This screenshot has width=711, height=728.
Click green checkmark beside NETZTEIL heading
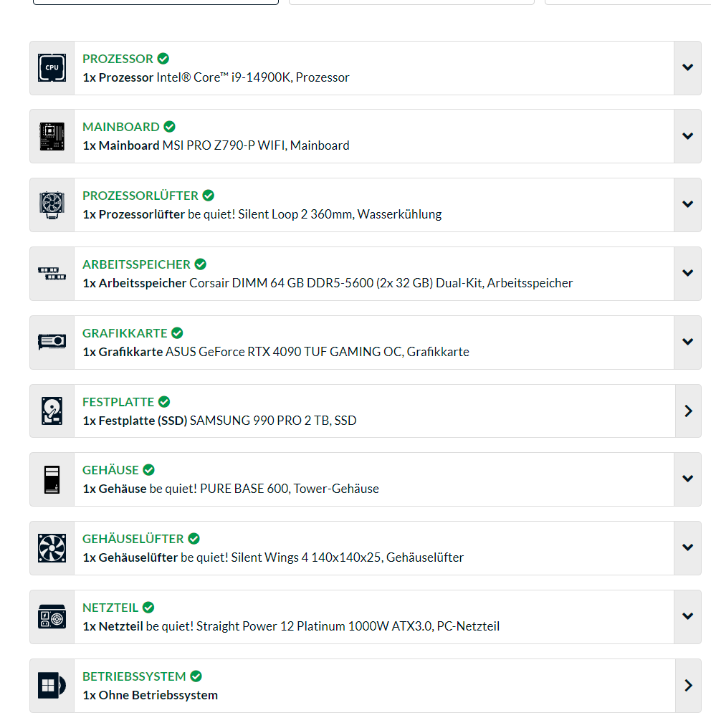(x=148, y=608)
